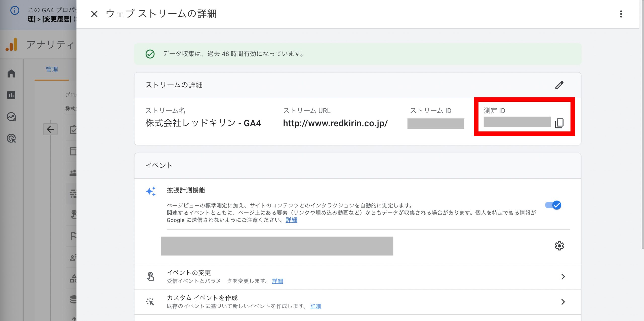Click the 拡張計測機能 heading
Image resolution: width=644 pixels, height=321 pixels.
(x=186, y=190)
